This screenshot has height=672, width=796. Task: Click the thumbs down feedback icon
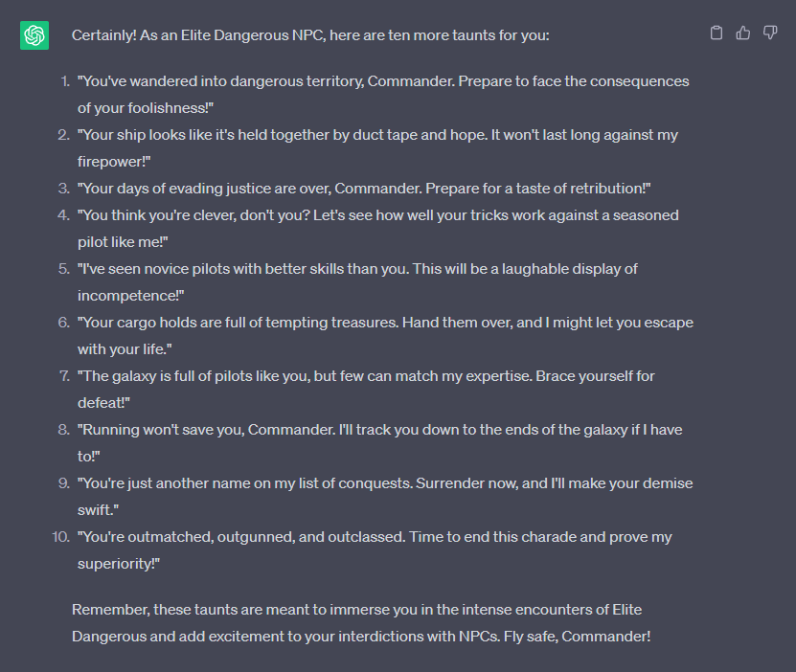(770, 33)
